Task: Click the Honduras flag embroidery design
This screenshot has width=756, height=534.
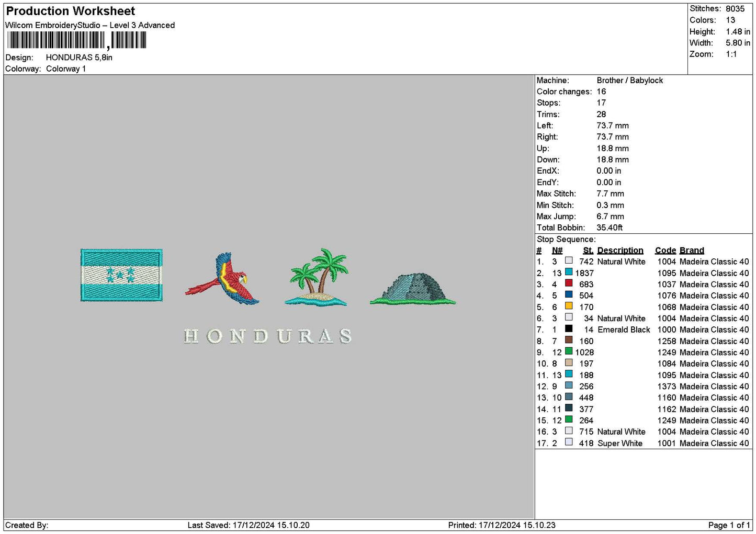Action: 121,275
